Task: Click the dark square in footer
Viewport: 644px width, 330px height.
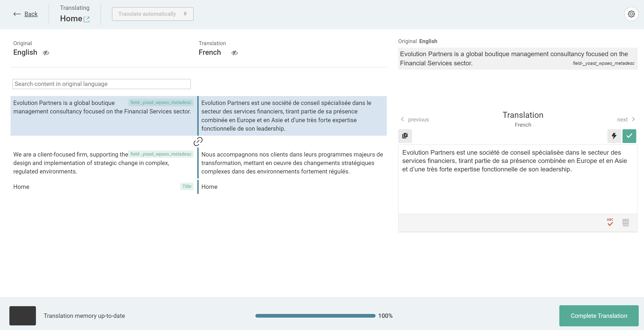Action: tap(22, 316)
